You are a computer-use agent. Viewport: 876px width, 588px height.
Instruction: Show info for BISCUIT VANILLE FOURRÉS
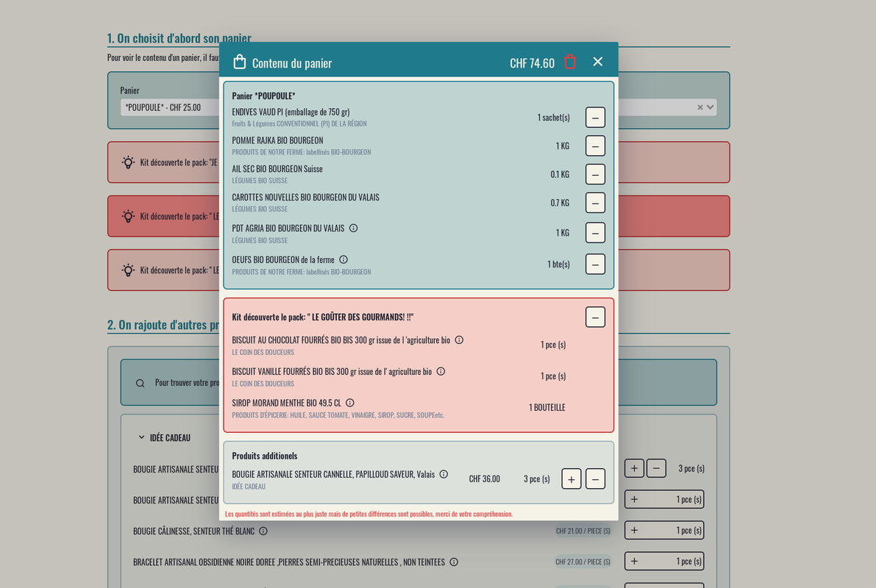pos(441,371)
